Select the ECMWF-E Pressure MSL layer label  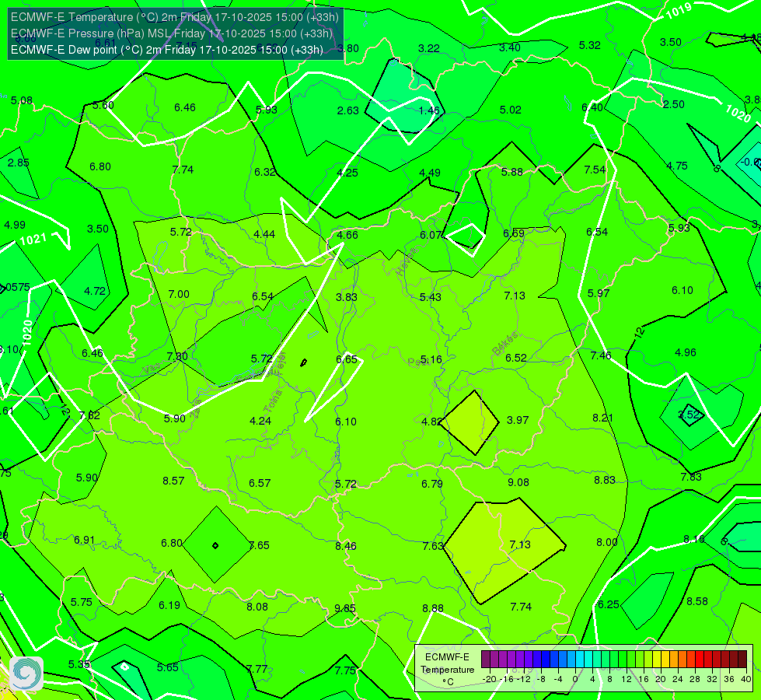pos(171,33)
